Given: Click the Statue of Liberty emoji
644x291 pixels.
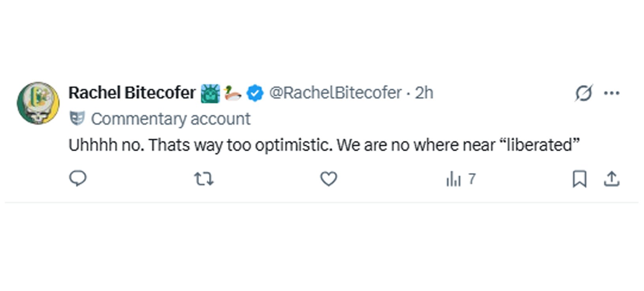Looking at the screenshot, I should 210,94.
